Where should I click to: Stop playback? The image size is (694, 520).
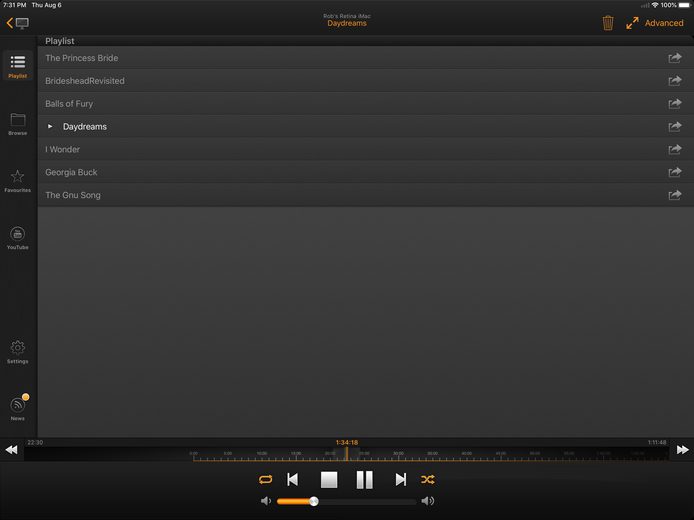[329, 479]
